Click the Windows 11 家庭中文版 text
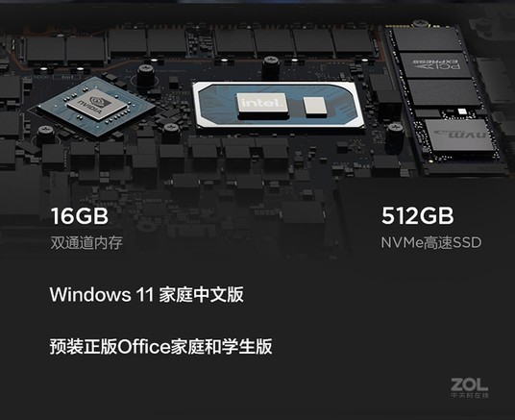This screenshot has width=515, height=420. [x=146, y=294]
